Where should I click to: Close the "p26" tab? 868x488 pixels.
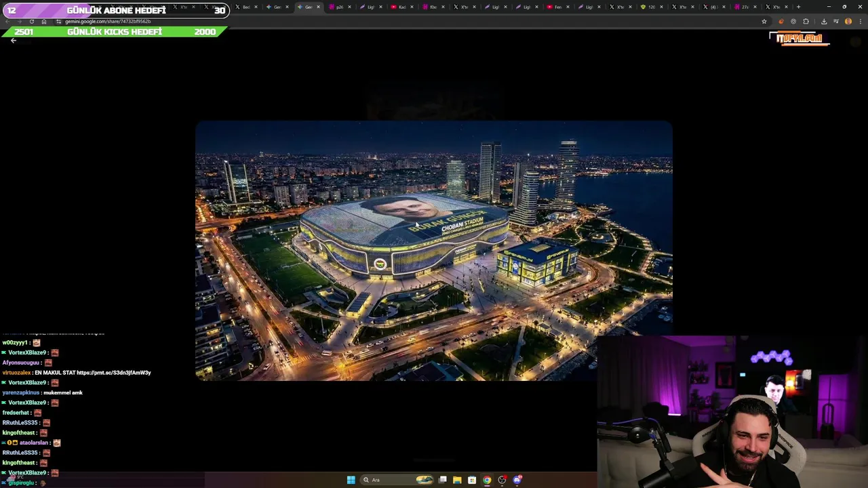[x=349, y=7]
